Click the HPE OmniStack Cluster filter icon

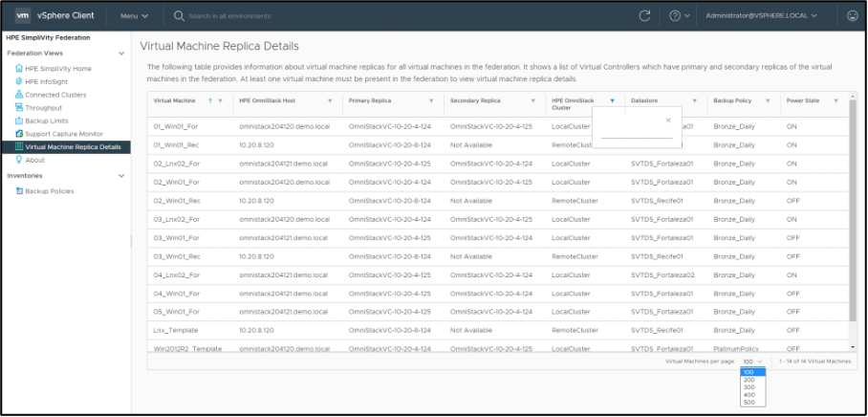click(x=612, y=100)
